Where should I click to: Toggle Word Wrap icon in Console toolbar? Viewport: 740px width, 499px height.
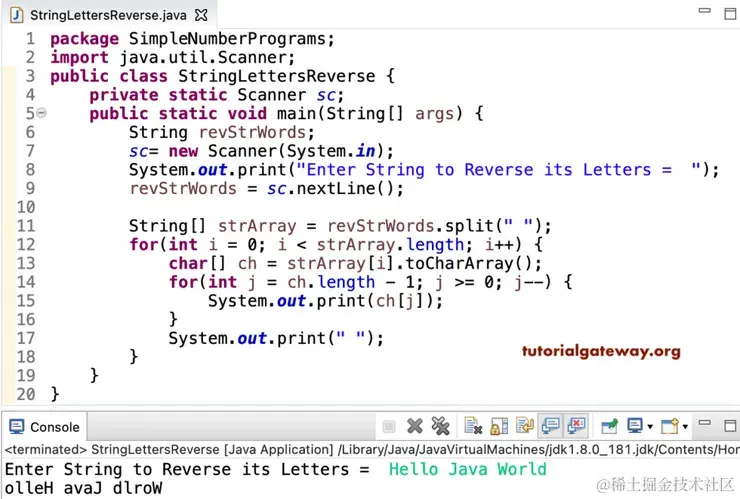click(x=524, y=426)
